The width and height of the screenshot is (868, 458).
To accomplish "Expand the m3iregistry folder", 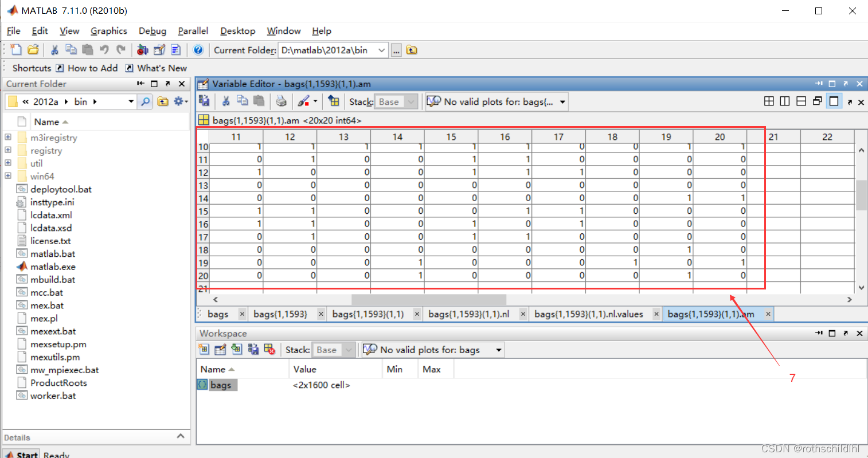I will (7, 137).
